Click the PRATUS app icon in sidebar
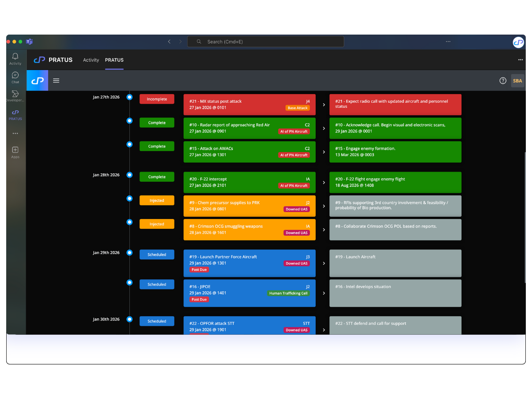 coord(15,113)
